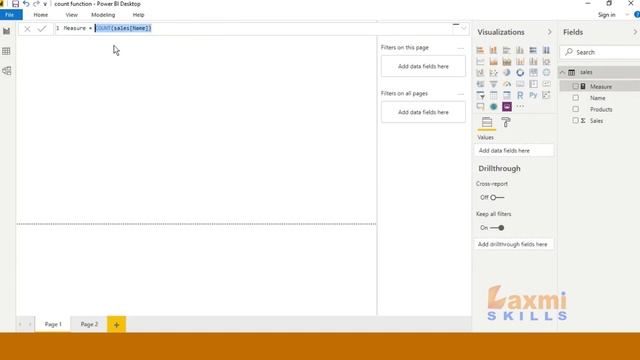Open more visuals ellipsis in Visualizations
The image size is (640, 360).
[520, 107]
